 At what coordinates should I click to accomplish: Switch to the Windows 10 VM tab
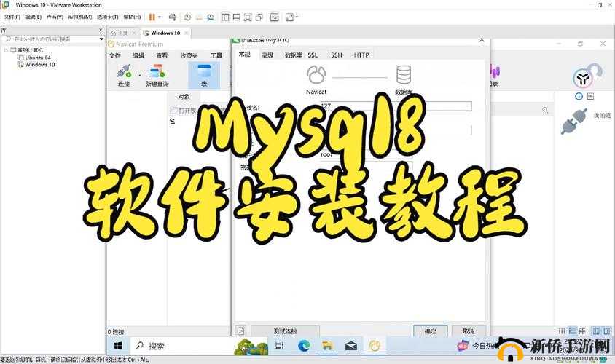pos(165,33)
